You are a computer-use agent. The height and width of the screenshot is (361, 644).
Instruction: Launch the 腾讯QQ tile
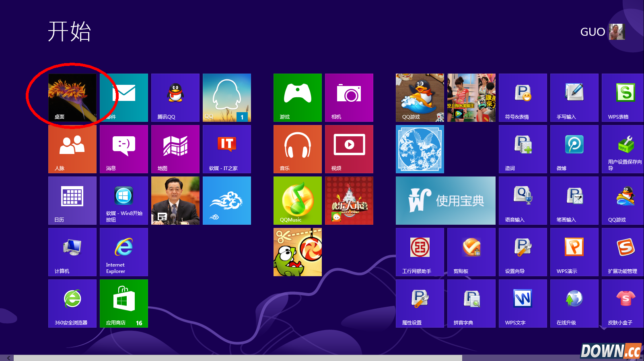click(175, 98)
